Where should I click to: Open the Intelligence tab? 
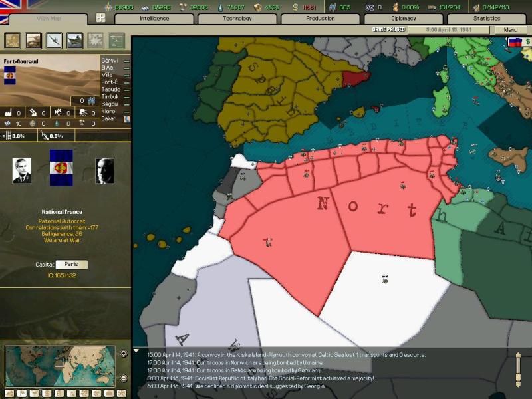(x=154, y=19)
